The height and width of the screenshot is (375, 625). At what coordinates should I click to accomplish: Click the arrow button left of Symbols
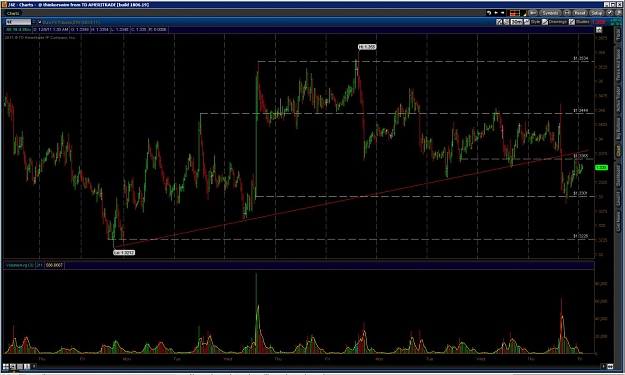point(533,13)
